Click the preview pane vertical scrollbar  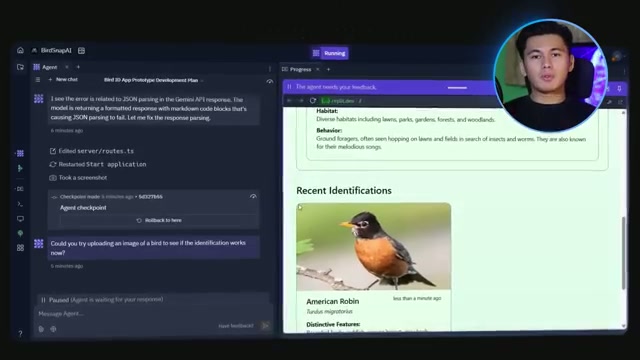[x=623, y=253]
